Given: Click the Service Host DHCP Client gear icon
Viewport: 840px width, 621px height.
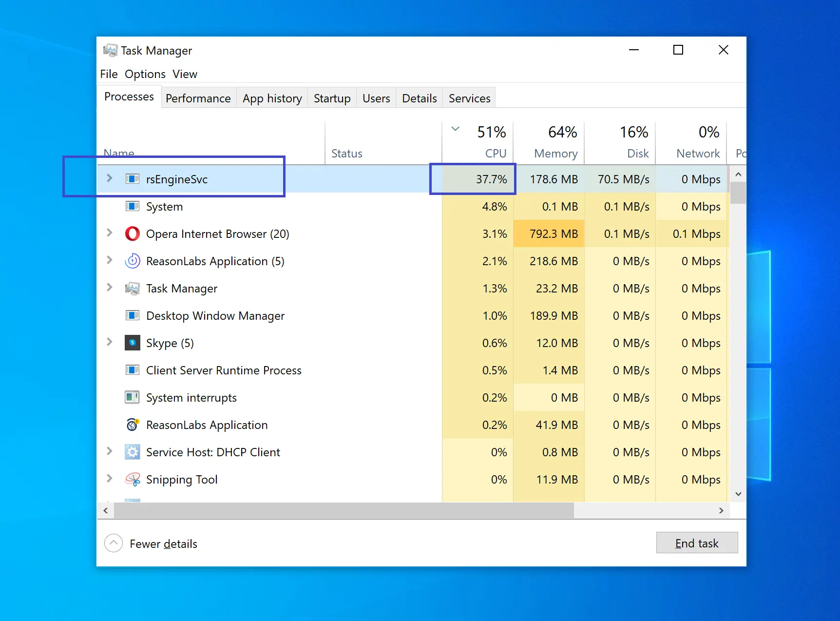Looking at the screenshot, I should 132,452.
